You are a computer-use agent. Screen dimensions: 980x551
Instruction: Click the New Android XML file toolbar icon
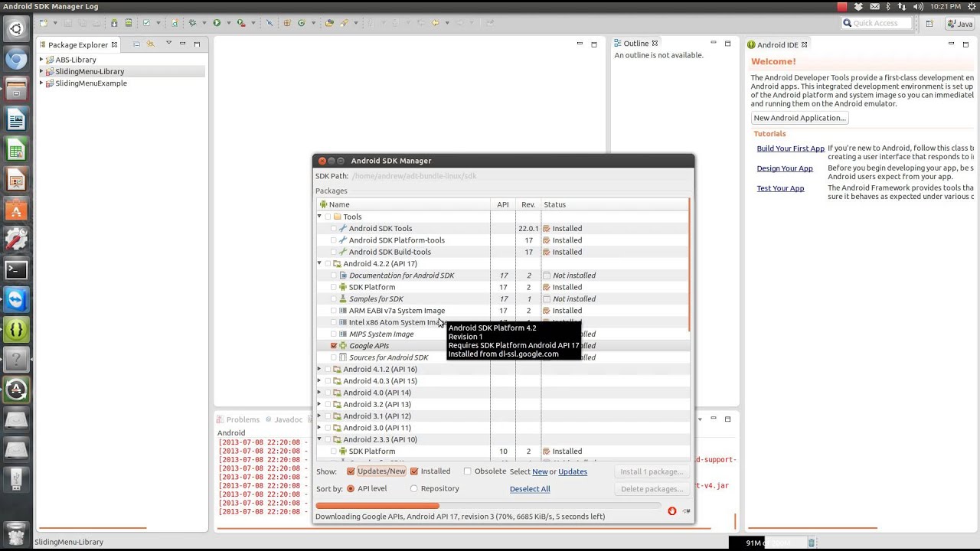pyautogui.click(x=175, y=23)
